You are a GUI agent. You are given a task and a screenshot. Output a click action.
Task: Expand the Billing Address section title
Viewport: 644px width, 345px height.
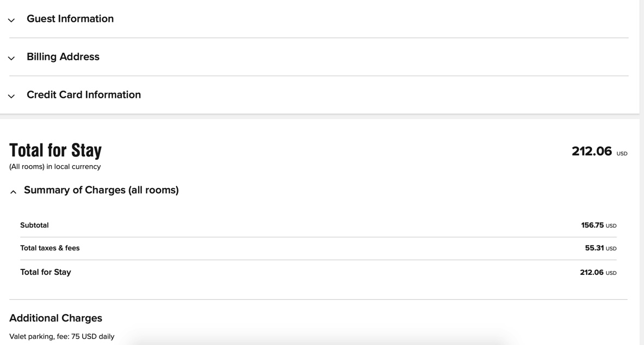[63, 57]
